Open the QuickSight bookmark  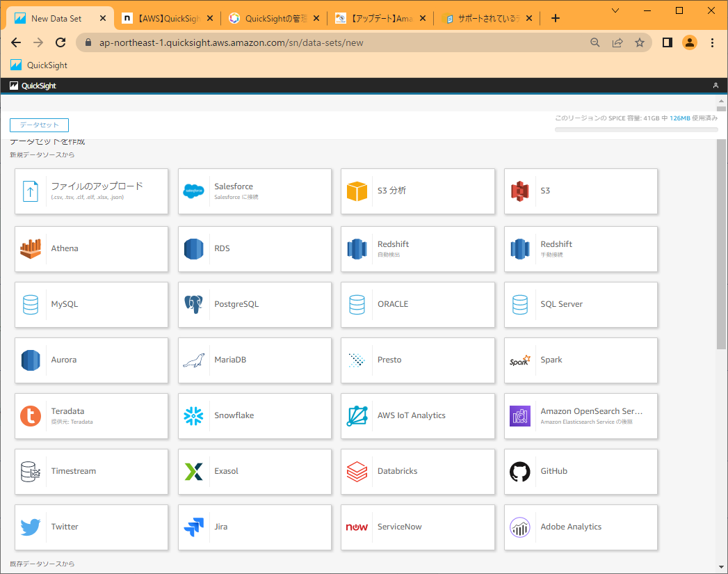[x=39, y=65]
